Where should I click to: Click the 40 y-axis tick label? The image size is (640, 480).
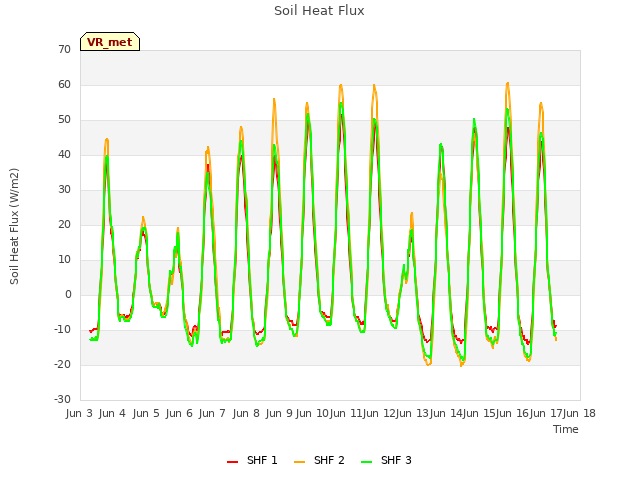[64, 154]
